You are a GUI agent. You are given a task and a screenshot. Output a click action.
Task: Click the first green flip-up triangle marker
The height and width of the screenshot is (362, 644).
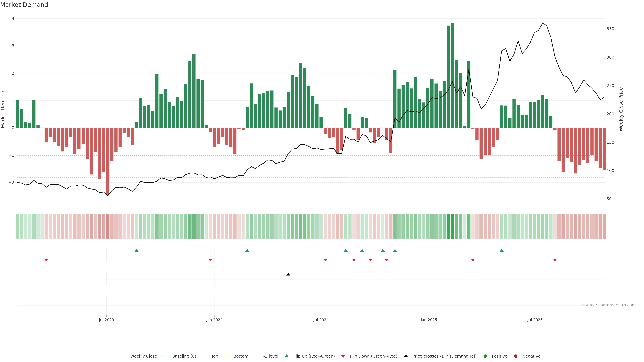[x=137, y=251]
